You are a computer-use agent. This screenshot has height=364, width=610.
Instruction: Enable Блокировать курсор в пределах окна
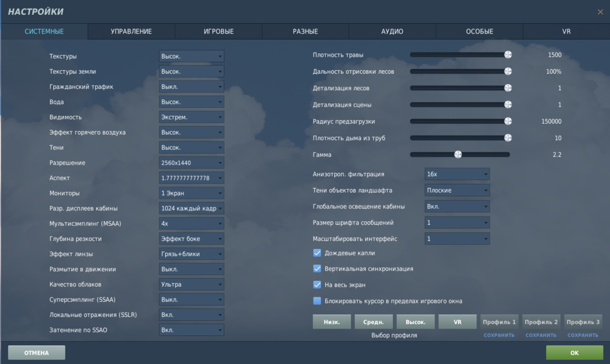(x=317, y=301)
